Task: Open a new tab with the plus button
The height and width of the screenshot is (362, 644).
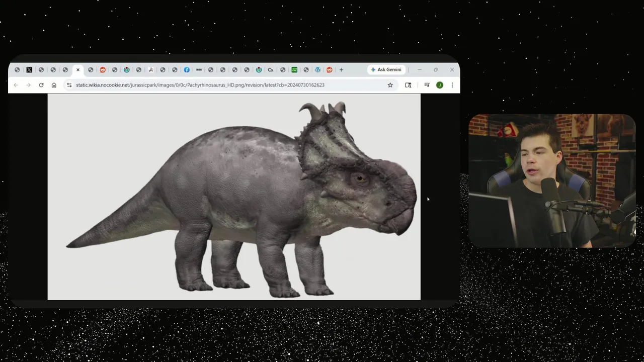Action: point(341,70)
